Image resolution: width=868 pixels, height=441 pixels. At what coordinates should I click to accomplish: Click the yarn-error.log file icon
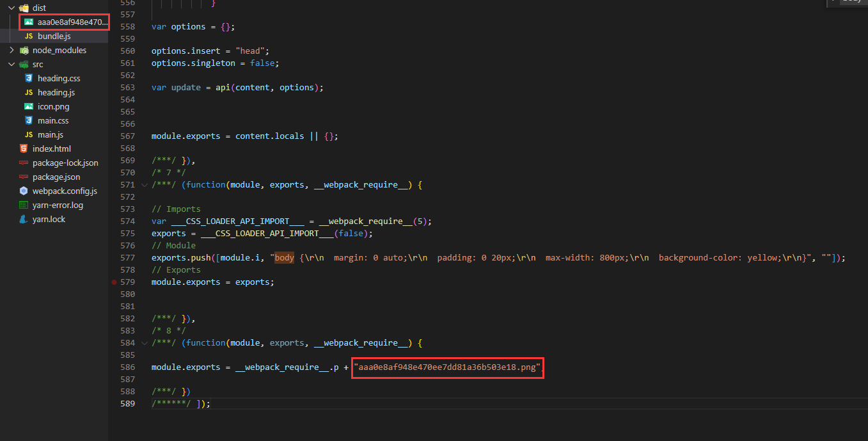click(24, 205)
